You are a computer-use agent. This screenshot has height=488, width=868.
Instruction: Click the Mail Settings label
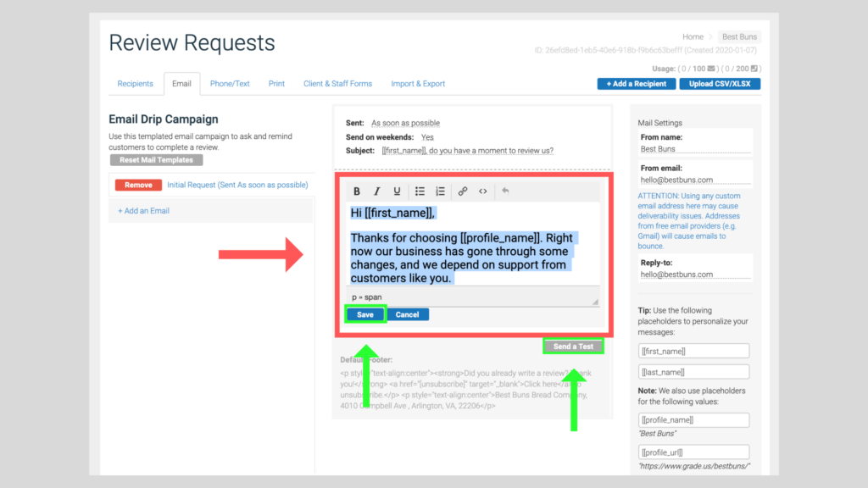659,123
